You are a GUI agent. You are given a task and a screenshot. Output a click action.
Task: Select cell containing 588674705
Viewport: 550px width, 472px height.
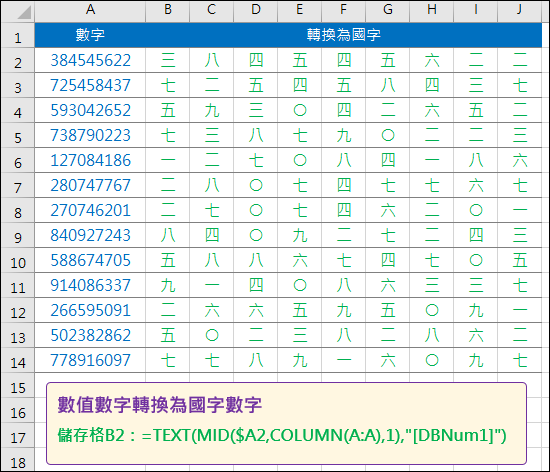pyautogui.click(x=90, y=260)
